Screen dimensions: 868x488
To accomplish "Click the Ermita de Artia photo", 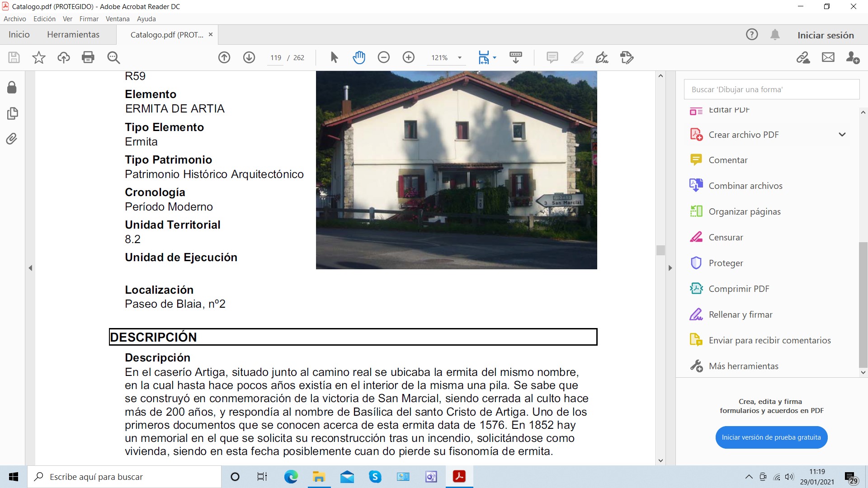I will (x=457, y=170).
